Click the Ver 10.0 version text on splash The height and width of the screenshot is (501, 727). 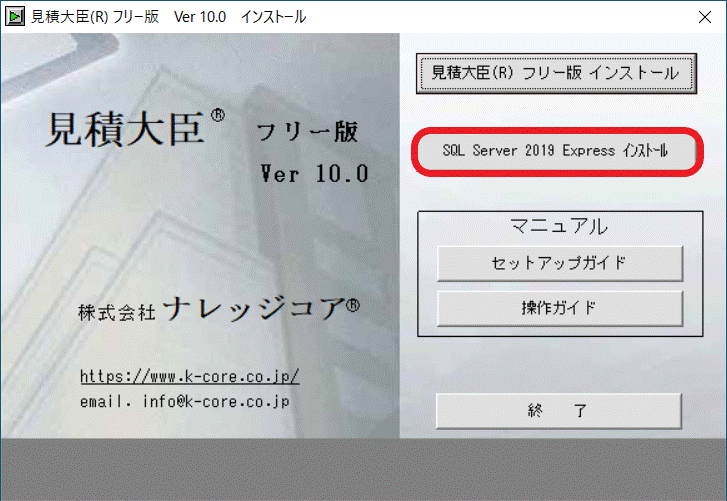click(314, 174)
